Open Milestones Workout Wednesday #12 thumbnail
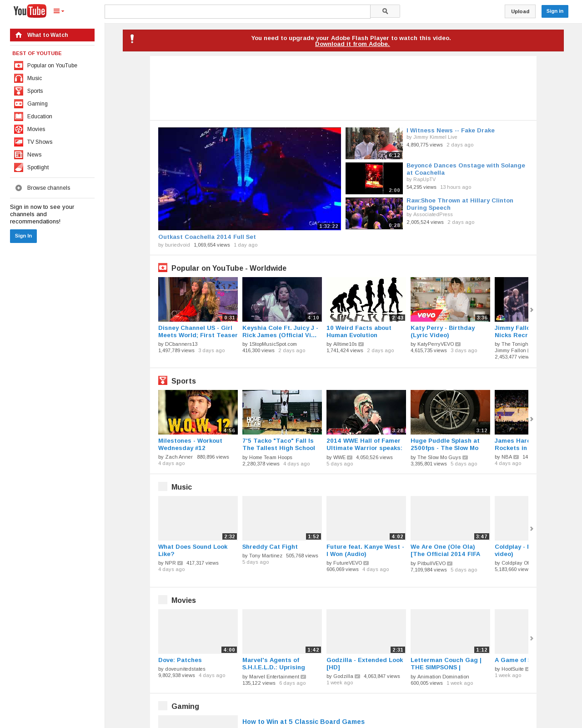The height and width of the screenshot is (728, 582). click(x=198, y=412)
